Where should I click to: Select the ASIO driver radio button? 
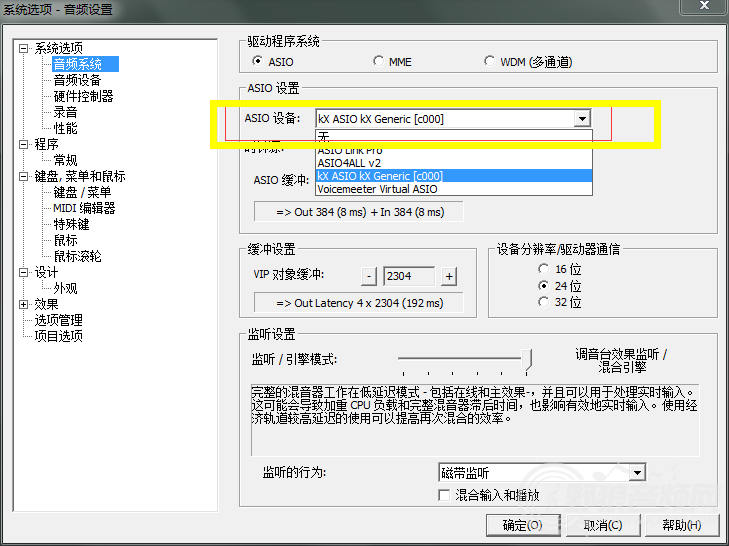point(257,61)
